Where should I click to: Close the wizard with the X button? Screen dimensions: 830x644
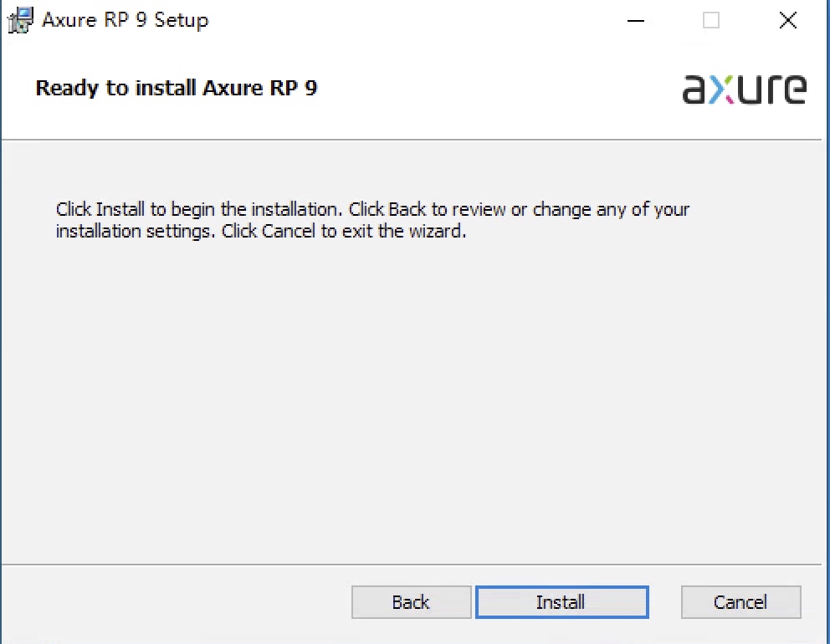(x=786, y=20)
